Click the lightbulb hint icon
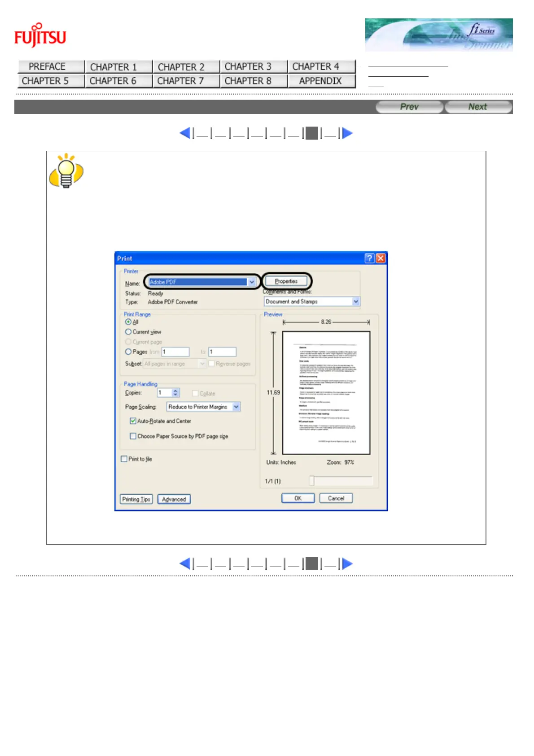Screen dimensions: 534x756 click(66, 171)
